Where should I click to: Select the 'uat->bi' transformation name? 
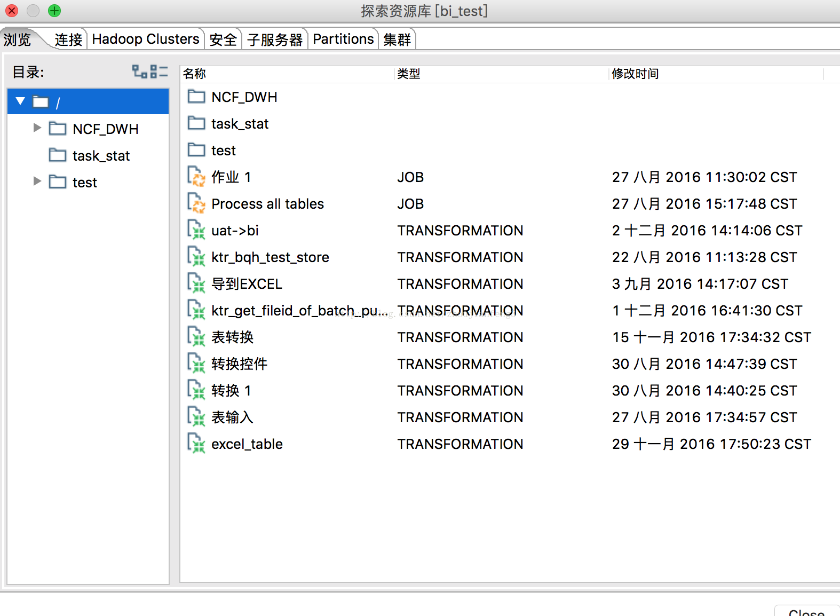[x=235, y=231]
